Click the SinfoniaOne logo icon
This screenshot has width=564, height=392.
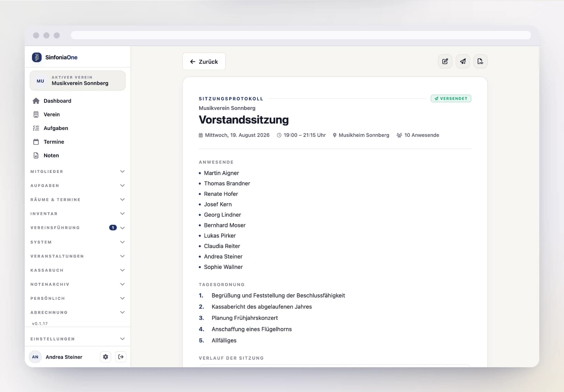pyautogui.click(x=36, y=57)
